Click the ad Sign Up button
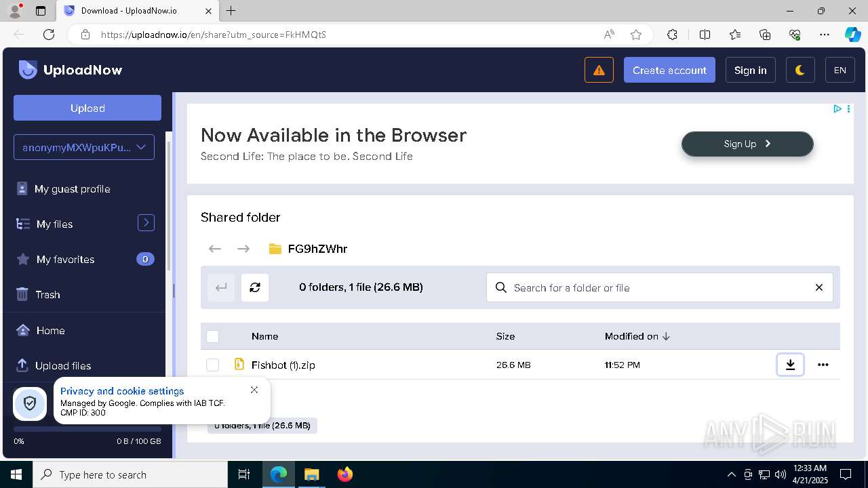Viewport: 868px width, 488px height. 747,144
